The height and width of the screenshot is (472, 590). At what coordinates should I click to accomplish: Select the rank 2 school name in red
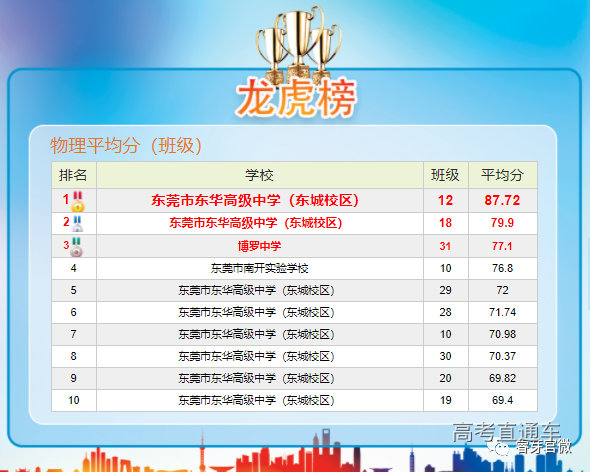click(x=256, y=223)
